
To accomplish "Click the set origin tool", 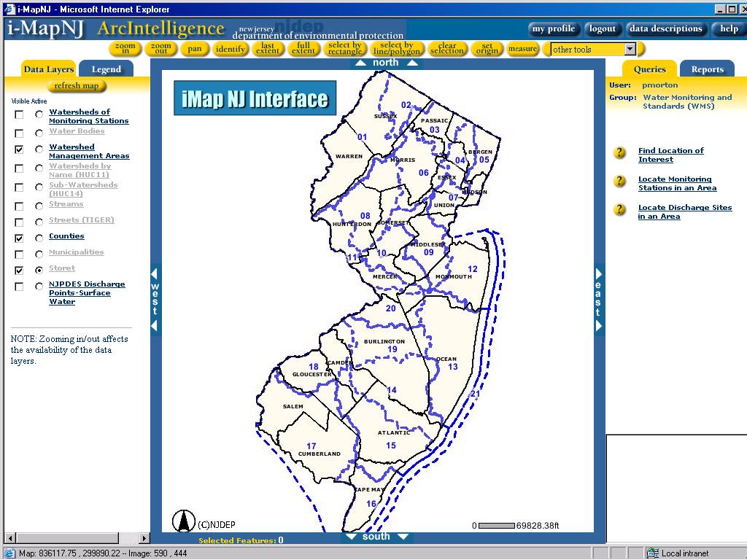I will (x=487, y=48).
